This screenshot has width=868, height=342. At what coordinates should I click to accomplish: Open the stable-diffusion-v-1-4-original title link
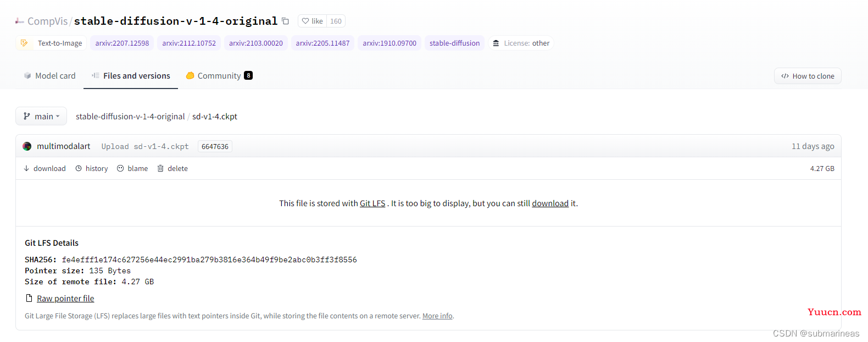176,21
